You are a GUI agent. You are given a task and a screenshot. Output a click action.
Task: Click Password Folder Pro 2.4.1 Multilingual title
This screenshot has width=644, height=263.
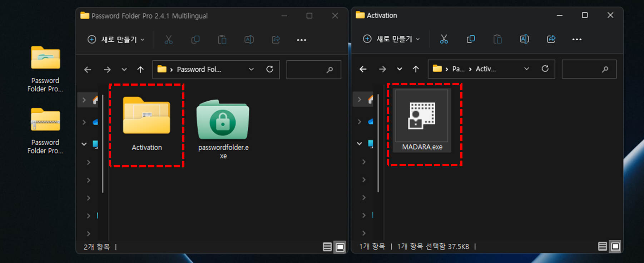pyautogui.click(x=149, y=16)
